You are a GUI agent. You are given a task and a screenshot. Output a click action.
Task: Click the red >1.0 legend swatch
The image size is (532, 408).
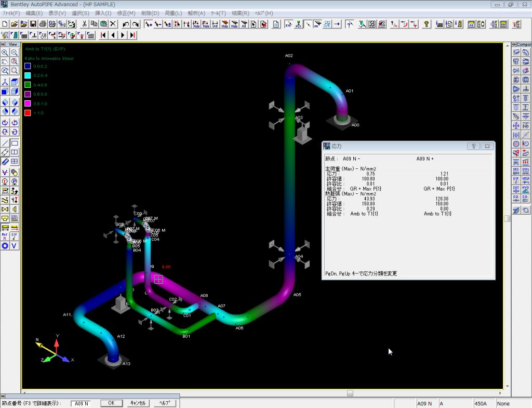28,113
